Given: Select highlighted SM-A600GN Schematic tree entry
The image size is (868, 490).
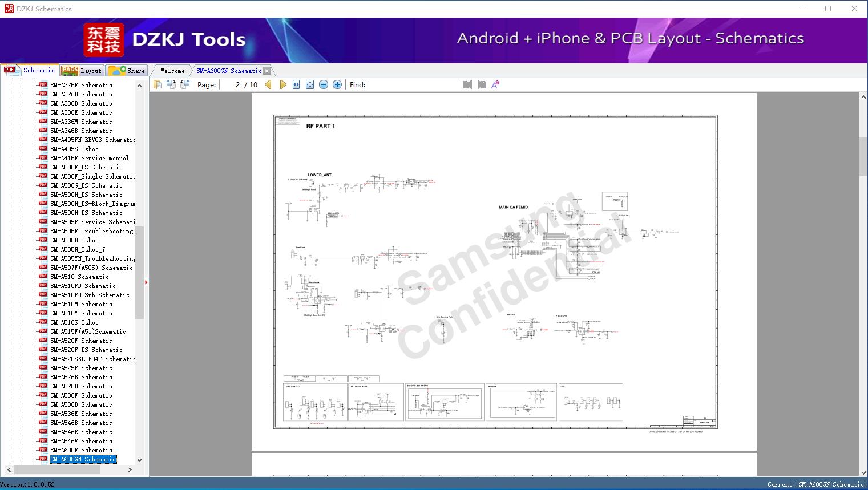Looking at the screenshot, I should [83, 459].
